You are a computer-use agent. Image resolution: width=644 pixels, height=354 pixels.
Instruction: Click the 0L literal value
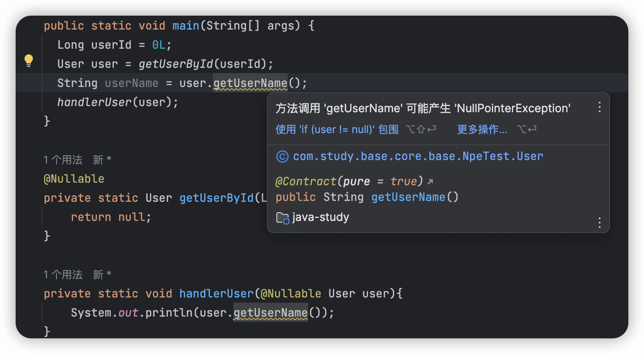point(159,45)
